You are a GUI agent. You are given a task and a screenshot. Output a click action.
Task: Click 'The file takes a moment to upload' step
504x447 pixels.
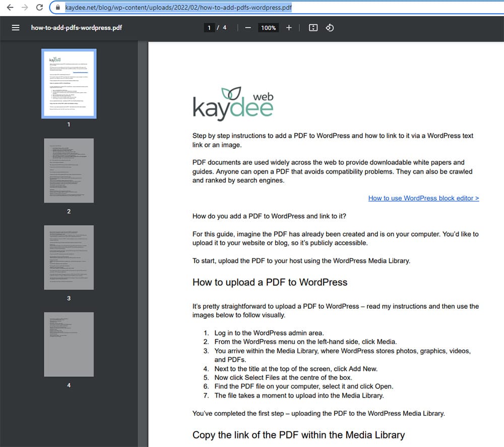tap(299, 396)
